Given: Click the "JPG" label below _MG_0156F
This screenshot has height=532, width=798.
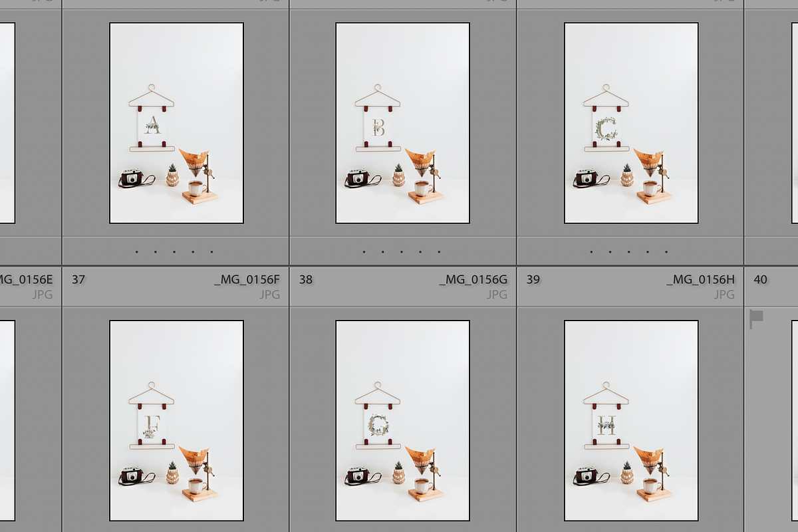Looking at the screenshot, I should point(270,295).
